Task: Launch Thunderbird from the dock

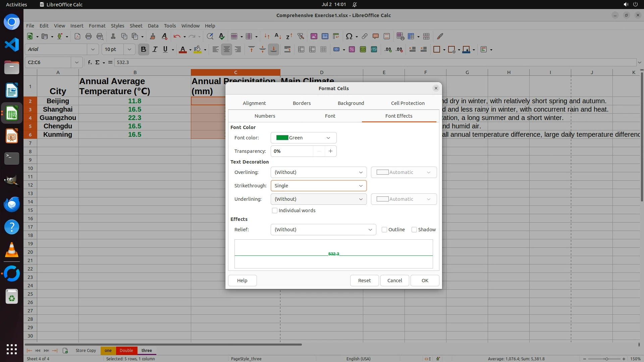Action: pos(12,204)
